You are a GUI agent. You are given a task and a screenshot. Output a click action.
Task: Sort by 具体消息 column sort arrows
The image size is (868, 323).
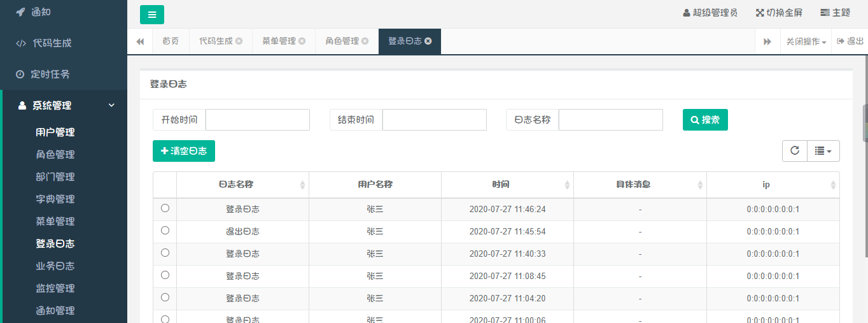click(700, 185)
